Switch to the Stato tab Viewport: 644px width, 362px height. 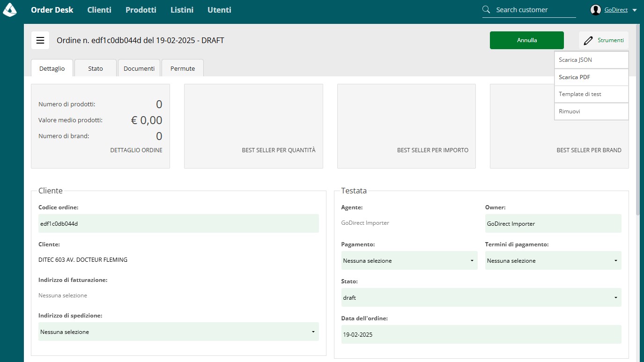(96, 68)
